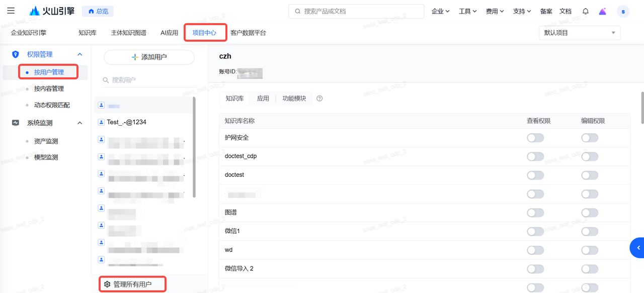This screenshot has height=293, width=644.
Task: Open the 工具 dropdown menu
Action: click(x=467, y=11)
